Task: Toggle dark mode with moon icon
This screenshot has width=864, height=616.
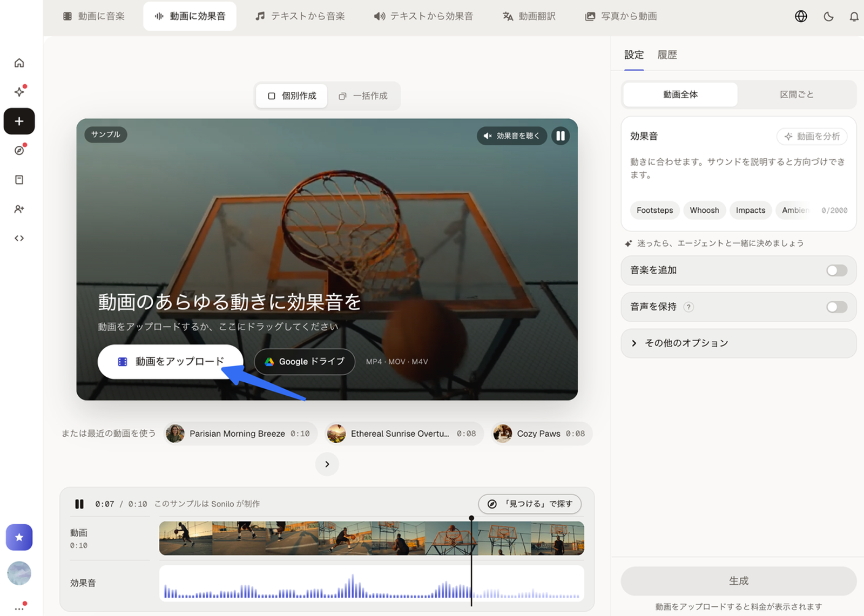Action: point(828,16)
